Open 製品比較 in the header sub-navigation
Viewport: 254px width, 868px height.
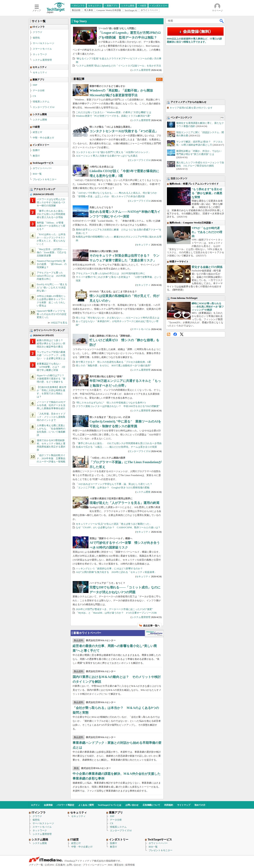[x=76, y=11]
